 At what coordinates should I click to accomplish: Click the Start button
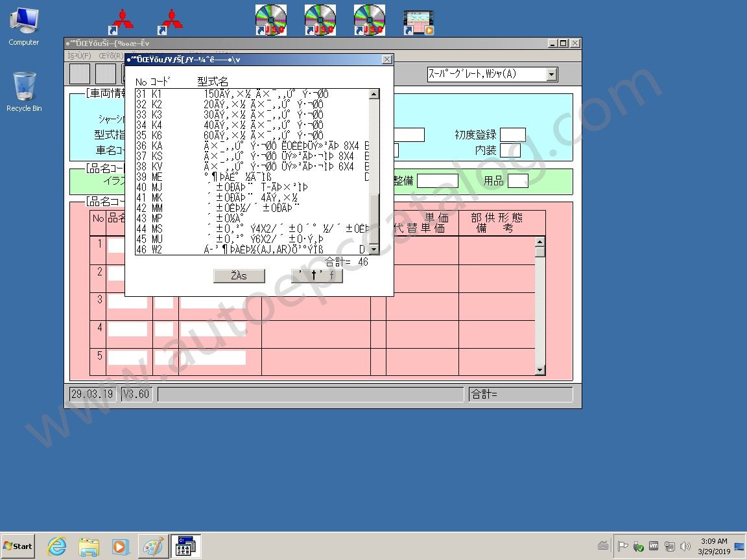[x=18, y=546]
